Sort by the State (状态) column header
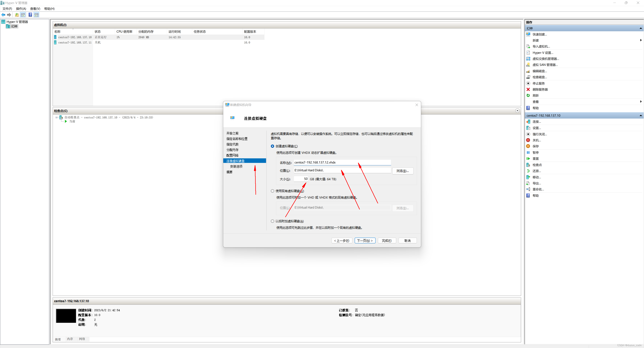Viewport: 644px width, 348px height. pyautogui.click(x=104, y=32)
